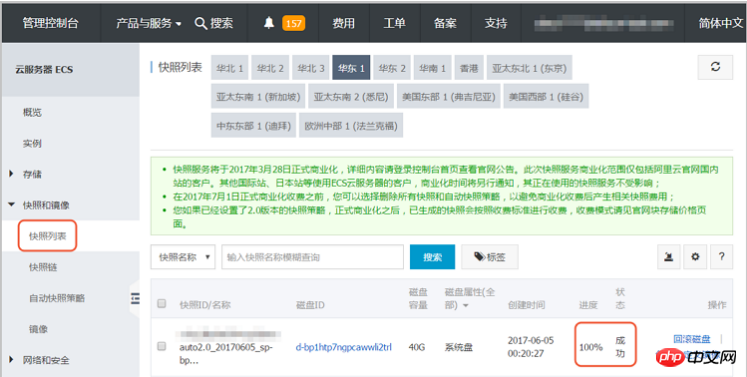Switch to region 美国西部 1 (硅谷)
Screen dimensions: 747x377
pyautogui.click(x=546, y=96)
